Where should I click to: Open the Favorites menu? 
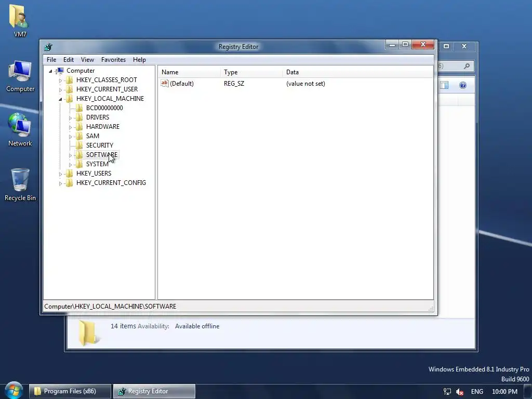tap(113, 60)
